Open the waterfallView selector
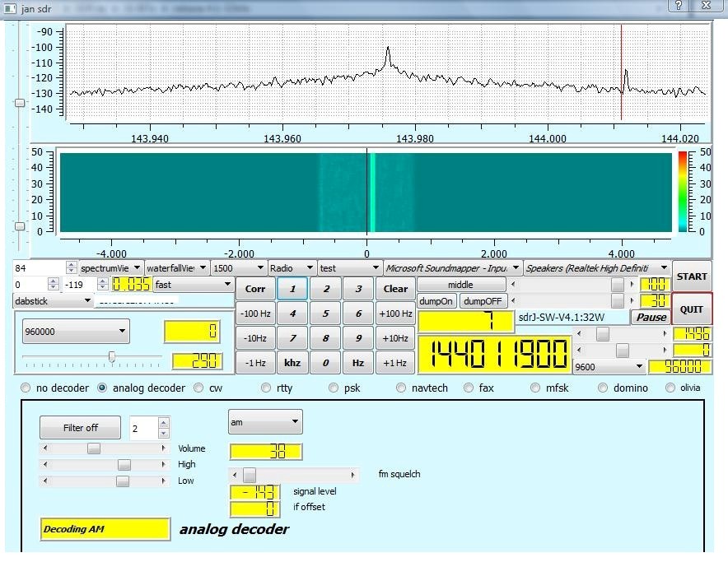 coord(176,268)
